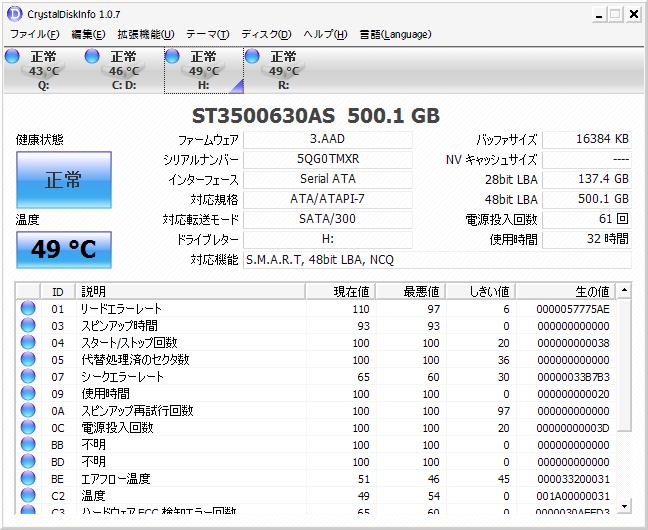This screenshot has width=648, height=530.
Task: Click the blue status orb for R:
Action: tap(252, 56)
